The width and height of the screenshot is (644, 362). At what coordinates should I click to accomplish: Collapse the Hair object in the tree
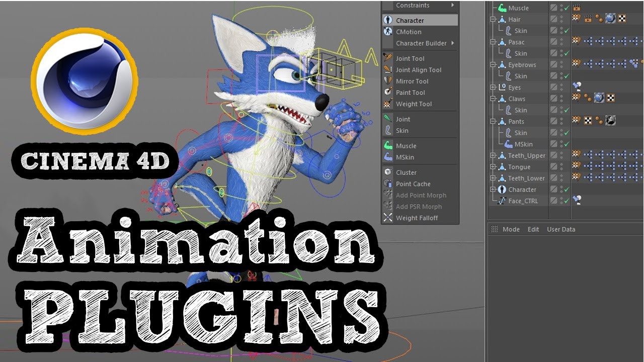[493, 20]
